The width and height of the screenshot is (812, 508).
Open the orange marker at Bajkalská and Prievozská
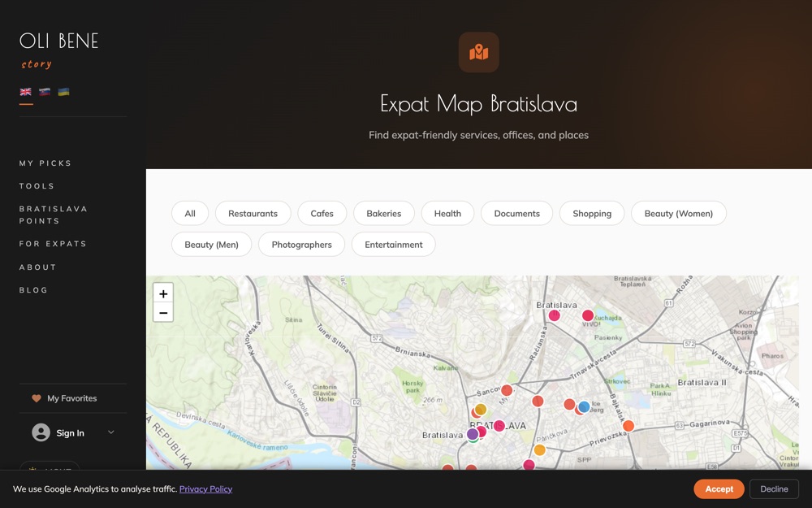[628, 426]
